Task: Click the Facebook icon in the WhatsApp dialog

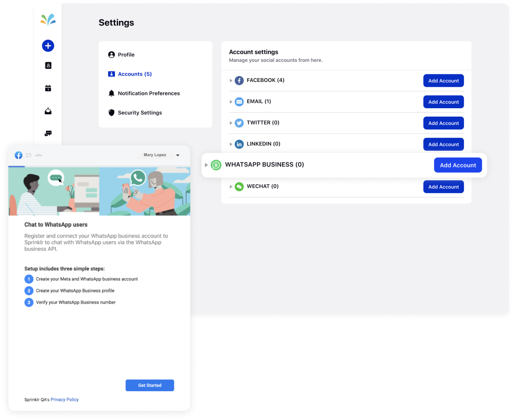Action: (x=18, y=155)
